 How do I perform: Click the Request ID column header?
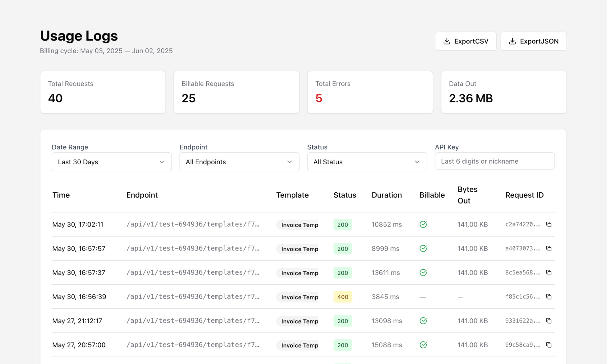524,195
